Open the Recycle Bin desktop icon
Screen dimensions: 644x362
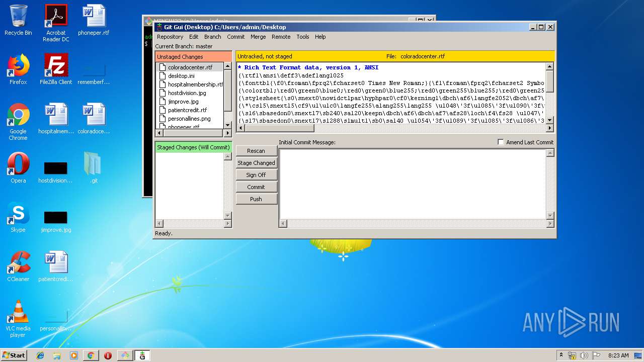tap(18, 20)
